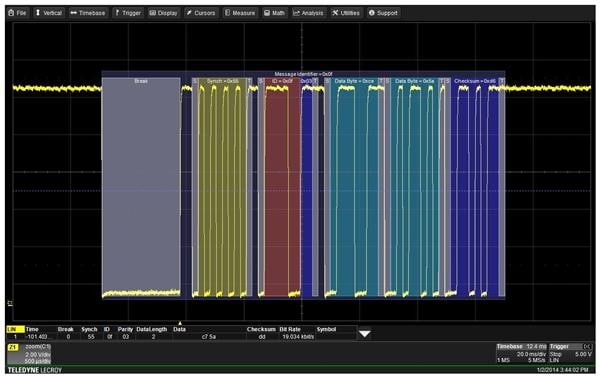The height and width of the screenshot is (378, 600).
Task: Expand the LIN decode table arrow
Action: [x=365, y=334]
